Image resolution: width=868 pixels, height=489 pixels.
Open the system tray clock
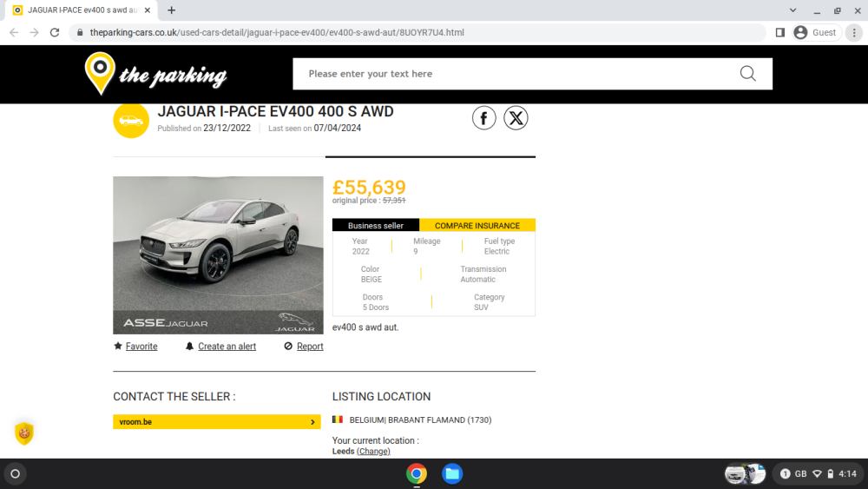click(x=847, y=474)
